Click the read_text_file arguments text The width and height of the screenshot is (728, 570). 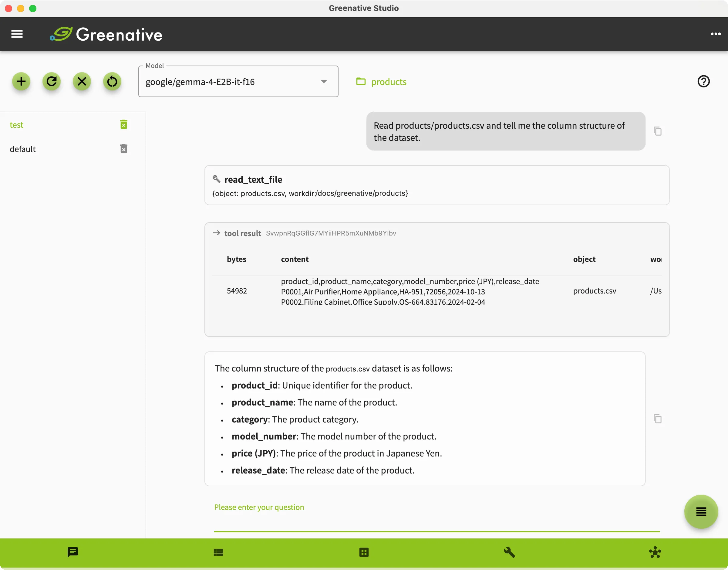click(310, 194)
